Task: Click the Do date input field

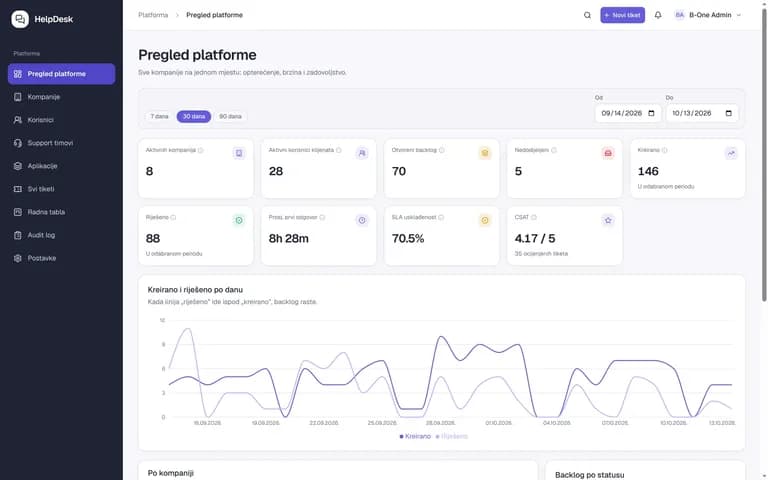Action: (702, 114)
